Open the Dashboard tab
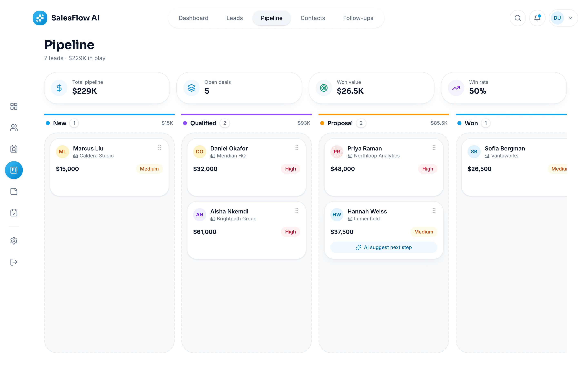588x368 pixels. (x=193, y=18)
